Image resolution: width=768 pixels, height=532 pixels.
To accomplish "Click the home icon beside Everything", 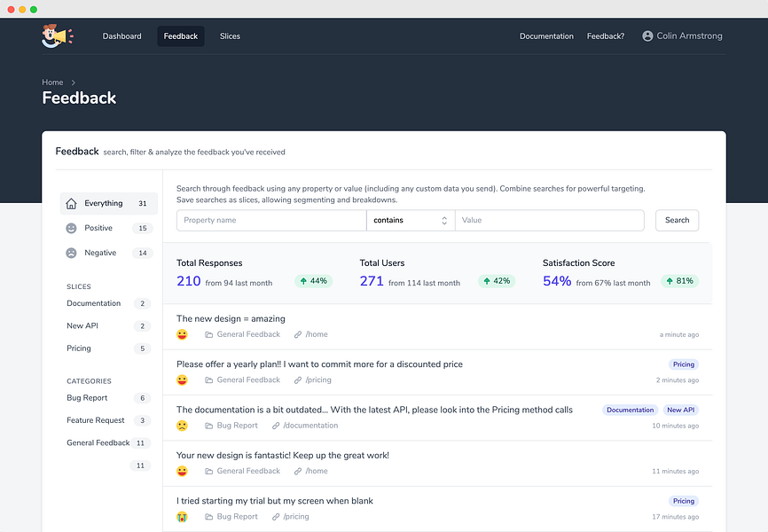I will 72,203.
